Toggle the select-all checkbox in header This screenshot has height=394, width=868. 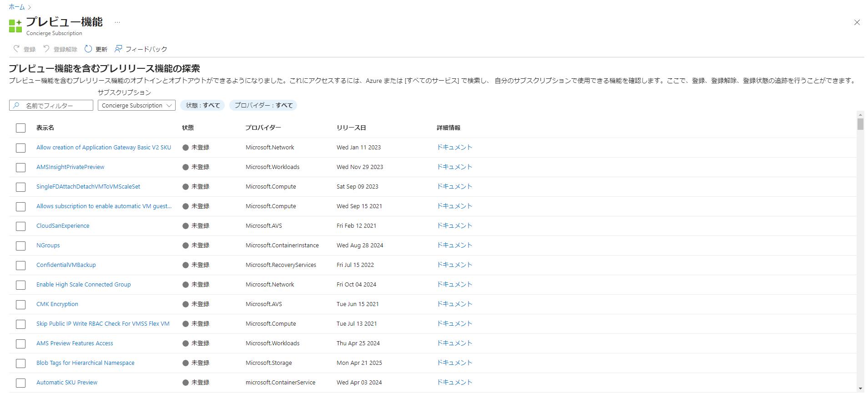tap(21, 128)
